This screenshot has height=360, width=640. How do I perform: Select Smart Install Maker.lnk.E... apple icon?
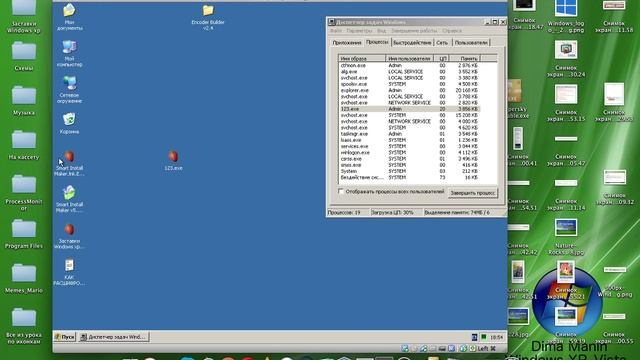[69, 156]
